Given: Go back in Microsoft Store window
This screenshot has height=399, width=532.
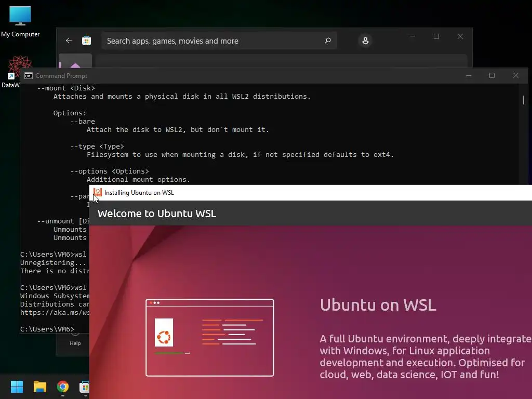Looking at the screenshot, I should [x=69, y=41].
